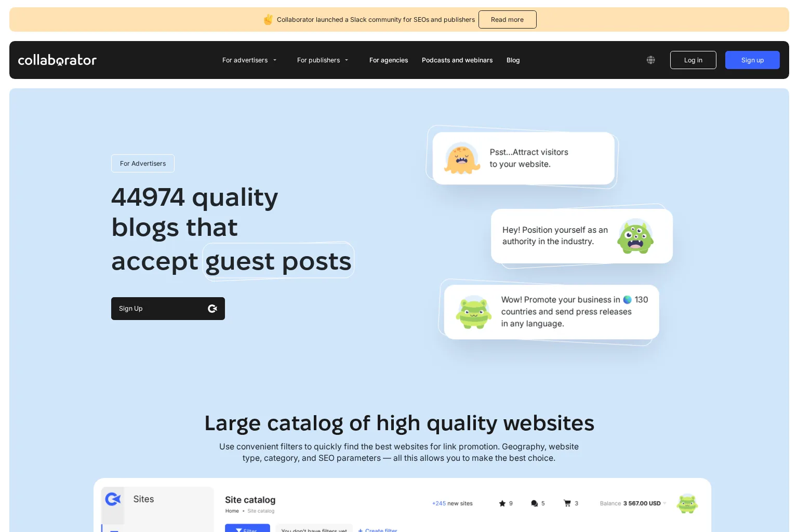The width and height of the screenshot is (798, 532).
Task: Click '+245 new sites' text
Action: coord(453,503)
